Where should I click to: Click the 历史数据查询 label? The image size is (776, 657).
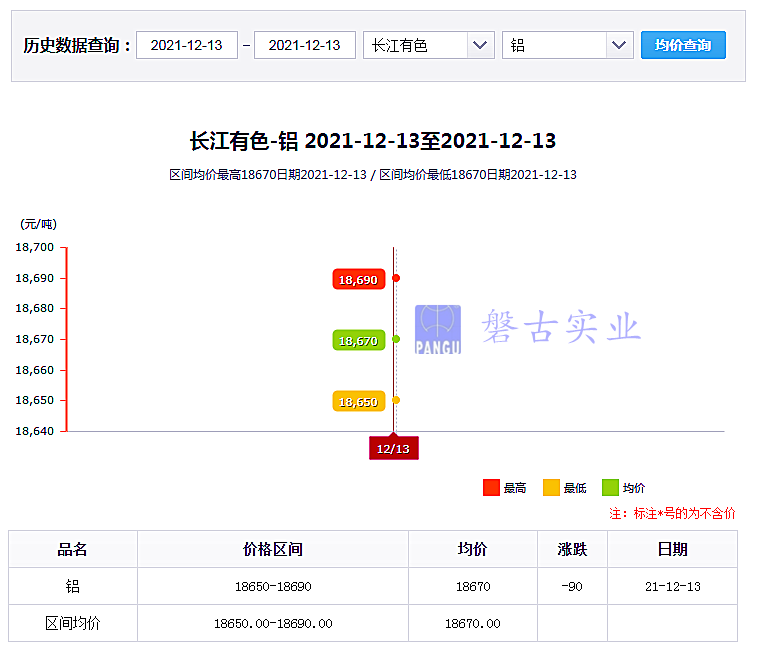tap(77, 46)
